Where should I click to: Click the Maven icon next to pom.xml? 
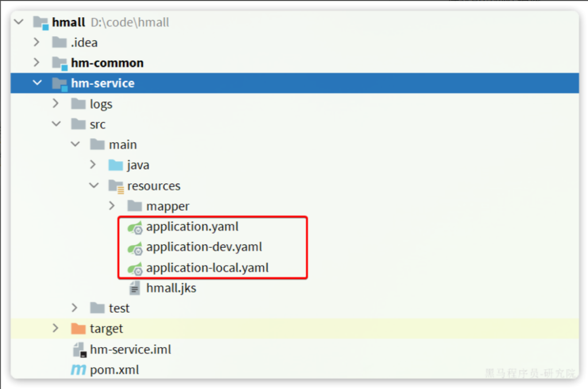(78, 370)
